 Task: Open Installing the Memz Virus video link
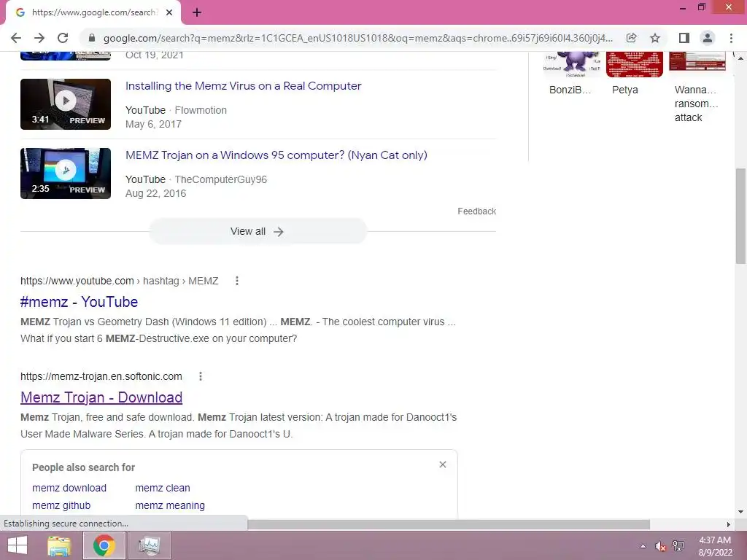click(x=243, y=86)
